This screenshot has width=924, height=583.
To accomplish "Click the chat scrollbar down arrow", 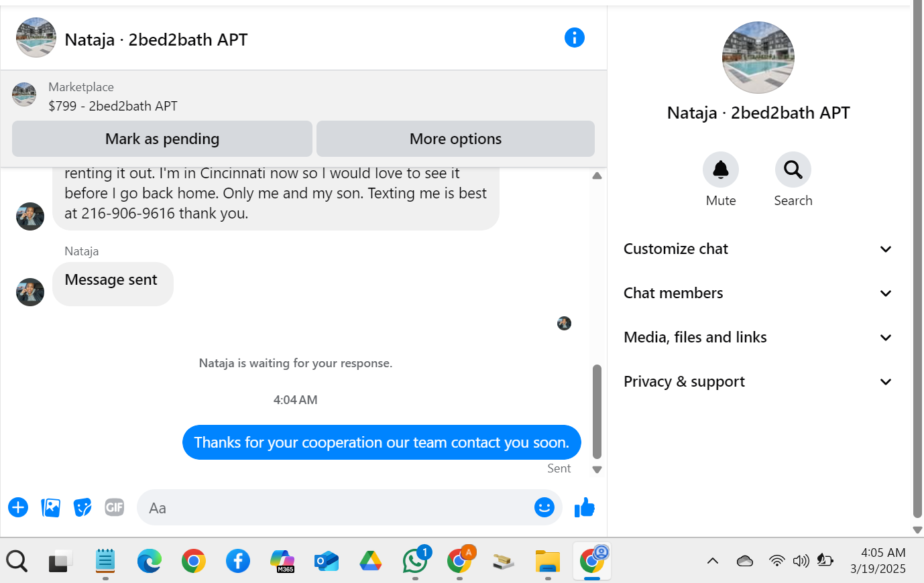I will [x=597, y=470].
